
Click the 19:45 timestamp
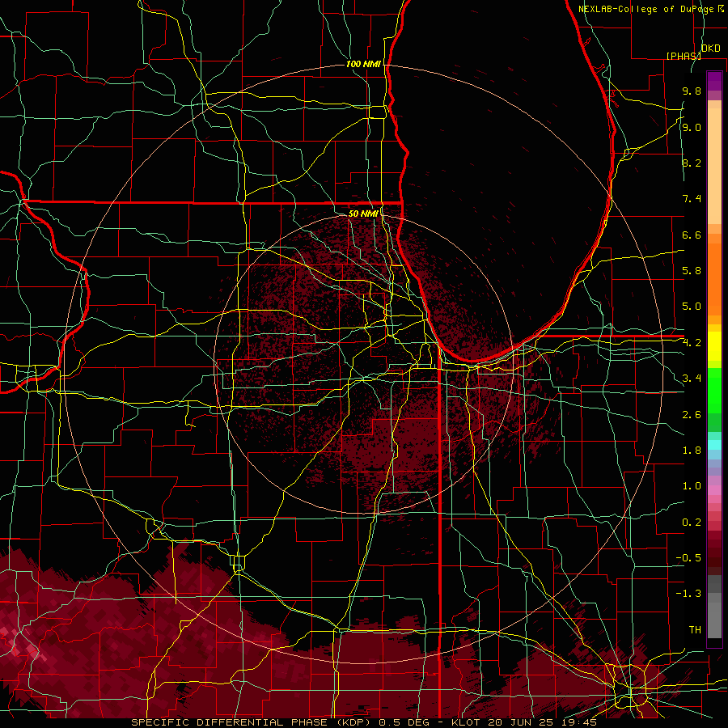578,722
